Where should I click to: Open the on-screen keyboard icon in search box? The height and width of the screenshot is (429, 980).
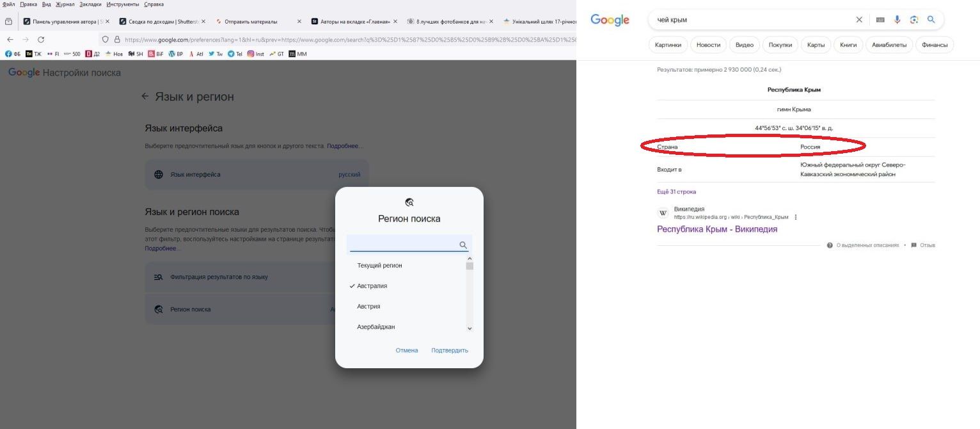(880, 20)
